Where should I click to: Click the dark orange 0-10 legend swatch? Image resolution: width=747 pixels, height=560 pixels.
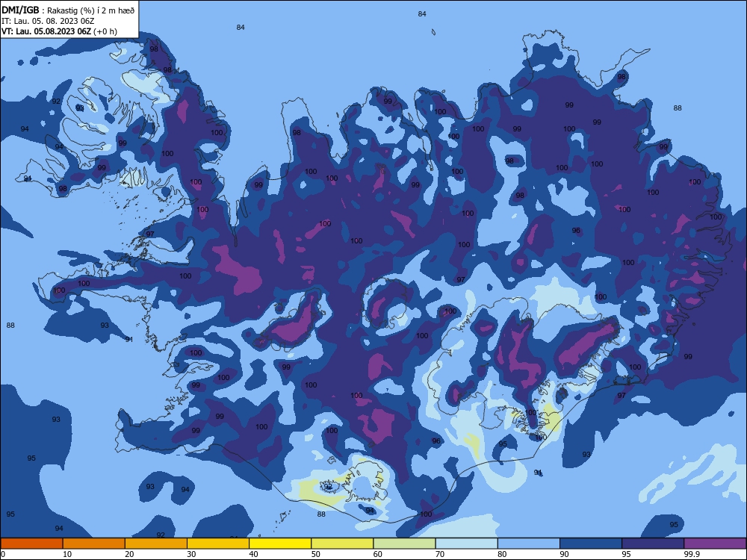(x=31, y=544)
